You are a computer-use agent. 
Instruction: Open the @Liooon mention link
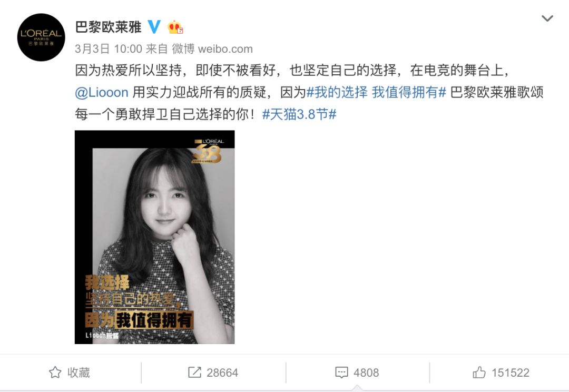pos(102,93)
